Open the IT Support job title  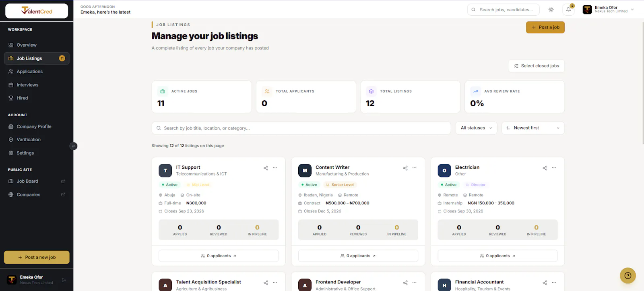coord(188,167)
